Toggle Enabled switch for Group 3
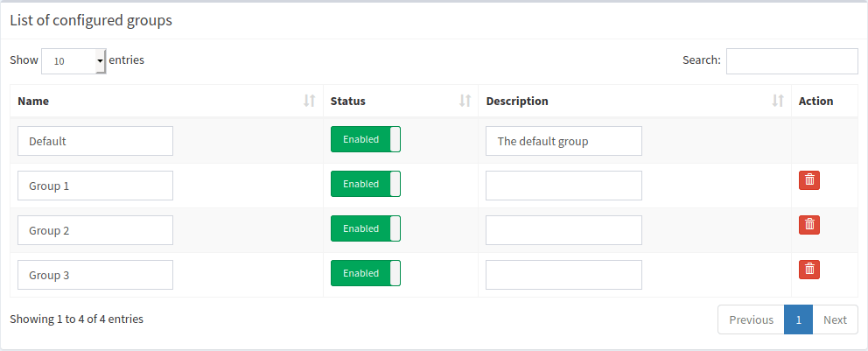The height and width of the screenshot is (351, 868). tap(366, 273)
